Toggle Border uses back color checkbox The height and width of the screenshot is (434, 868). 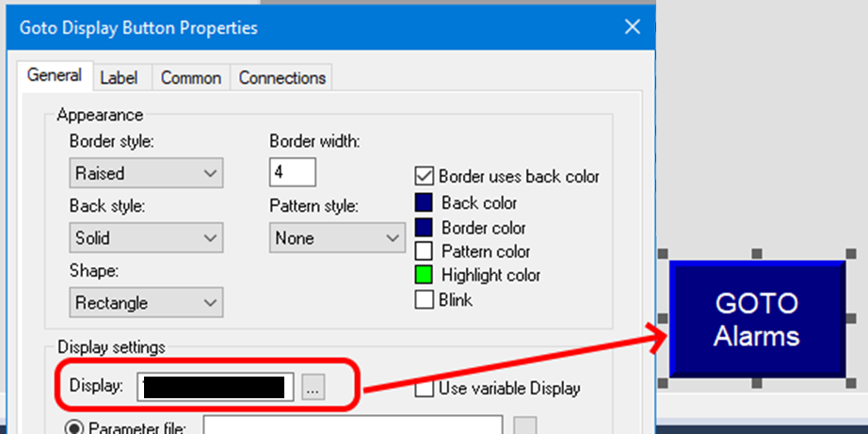click(424, 176)
